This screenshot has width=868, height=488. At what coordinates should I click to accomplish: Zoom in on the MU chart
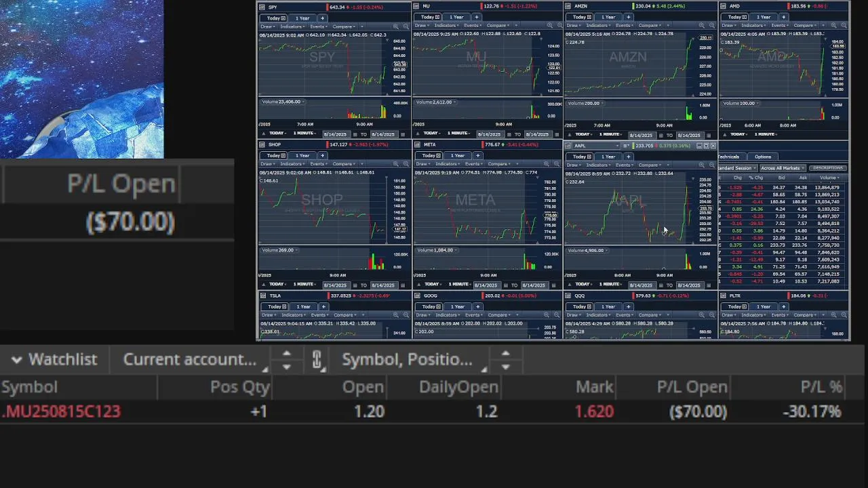click(549, 26)
